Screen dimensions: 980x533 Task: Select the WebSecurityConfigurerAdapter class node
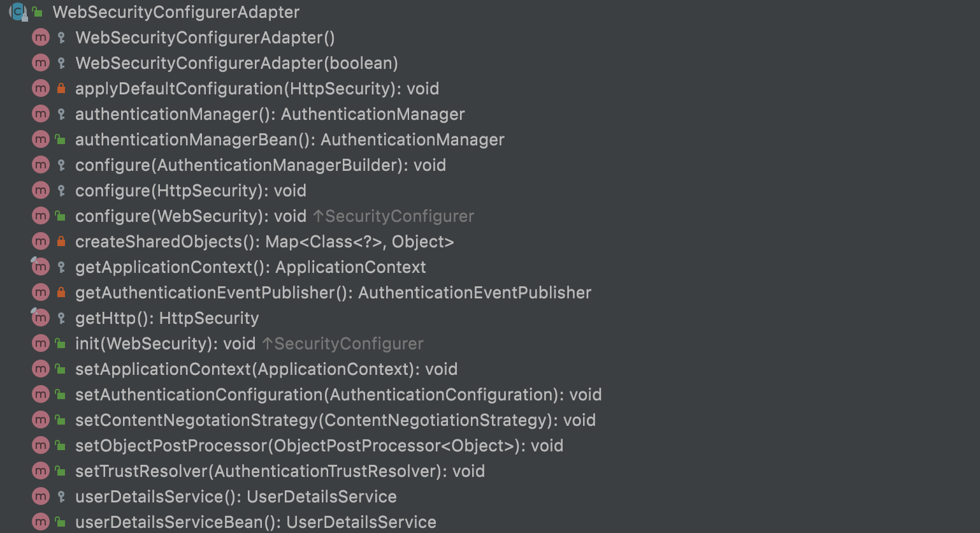point(176,12)
